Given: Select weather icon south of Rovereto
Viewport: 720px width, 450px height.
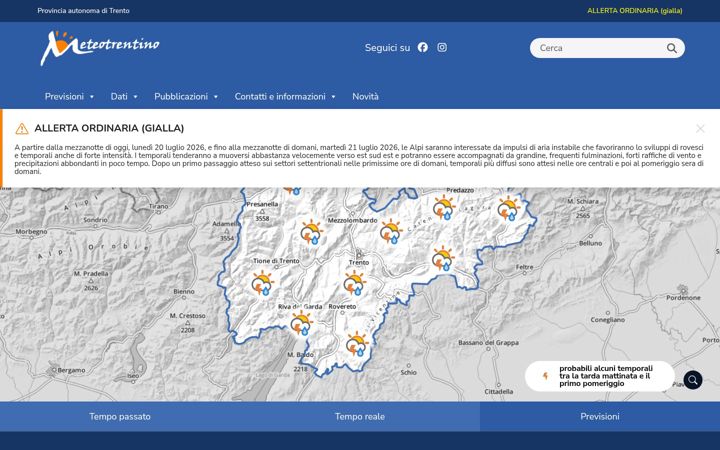Looking at the screenshot, I should (357, 344).
